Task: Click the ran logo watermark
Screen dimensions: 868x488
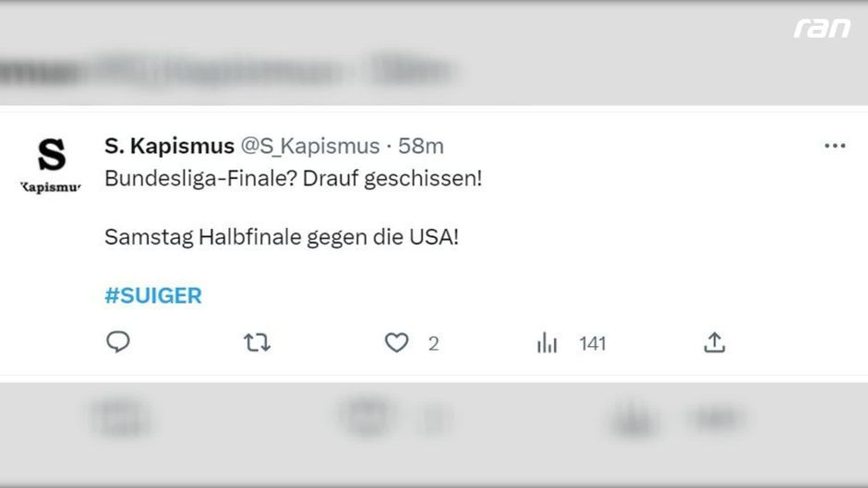Action: (x=821, y=28)
